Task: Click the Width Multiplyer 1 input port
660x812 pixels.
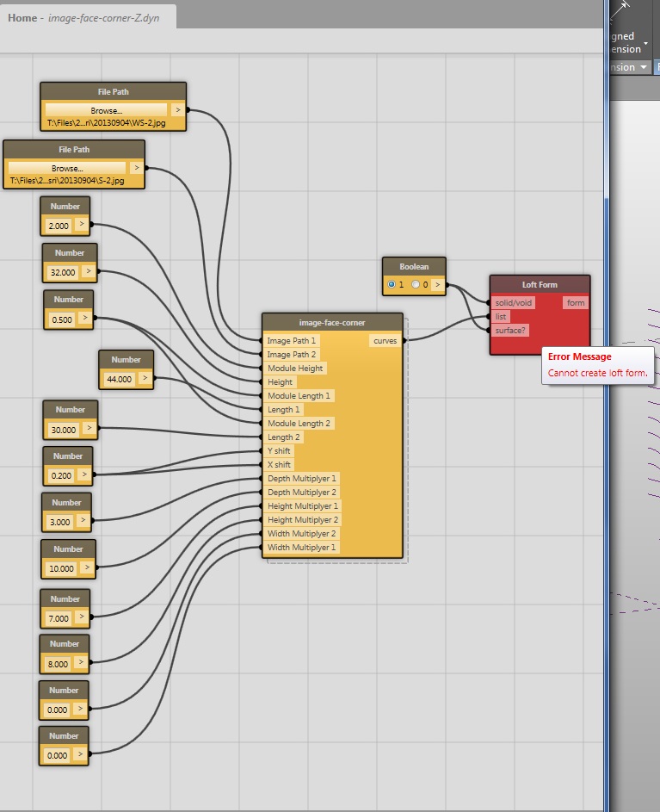Action: [x=302, y=548]
